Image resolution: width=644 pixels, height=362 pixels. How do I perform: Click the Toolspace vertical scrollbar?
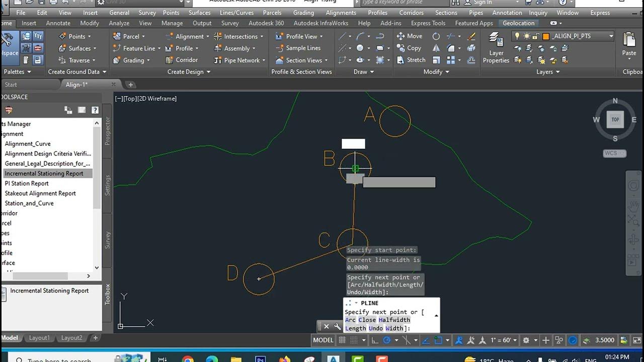coord(97,196)
